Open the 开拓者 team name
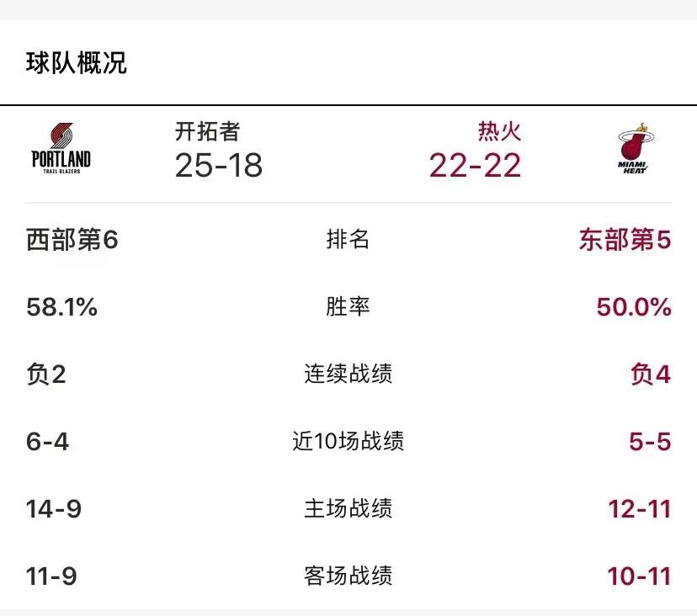The height and width of the screenshot is (616, 697). pos(207,131)
